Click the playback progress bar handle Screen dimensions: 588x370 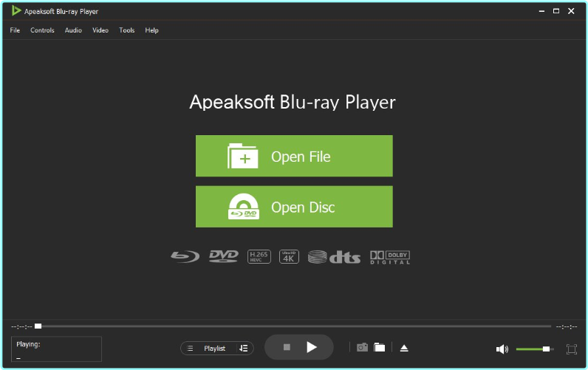(38, 326)
